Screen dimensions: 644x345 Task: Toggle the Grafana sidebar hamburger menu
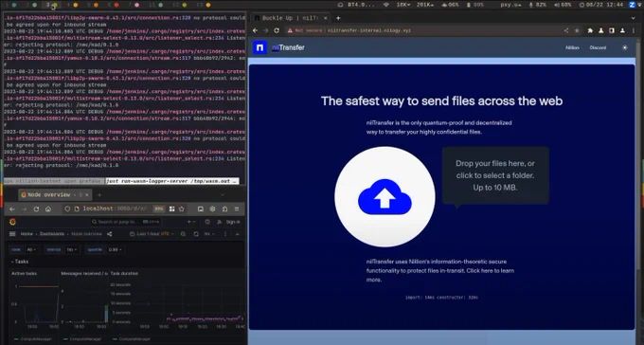(12, 234)
